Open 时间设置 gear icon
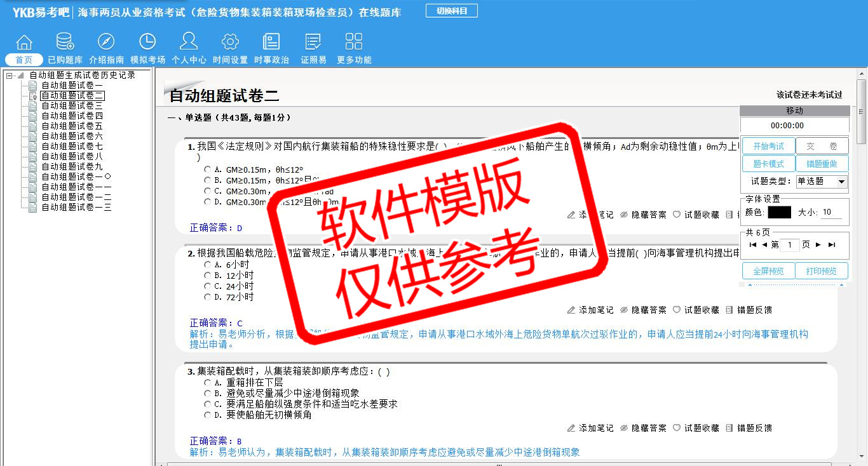This screenshot has height=466, width=868. (230, 43)
